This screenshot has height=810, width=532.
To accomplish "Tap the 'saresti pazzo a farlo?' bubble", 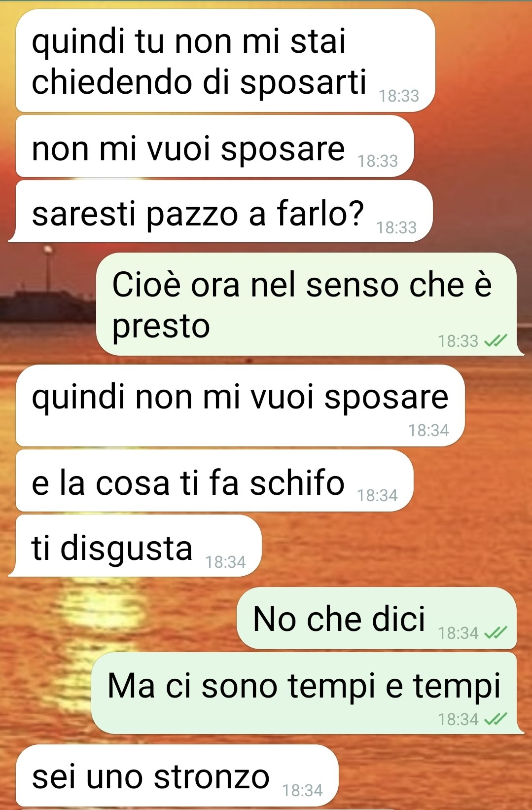I will 220,211.
